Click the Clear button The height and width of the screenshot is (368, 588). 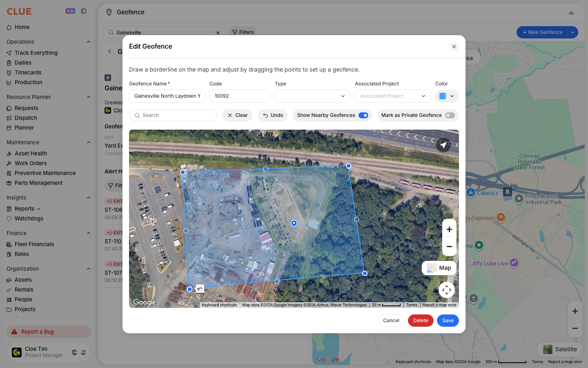point(237,115)
